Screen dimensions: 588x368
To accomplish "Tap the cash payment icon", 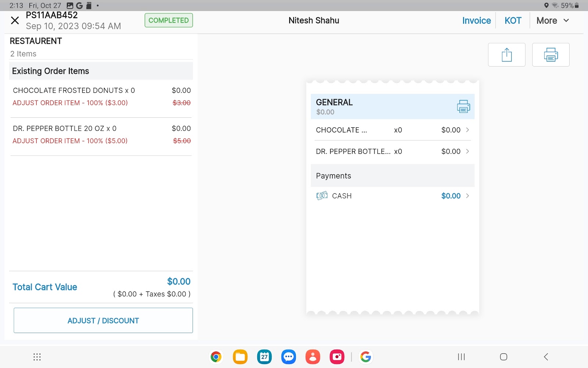I will 322,196.
